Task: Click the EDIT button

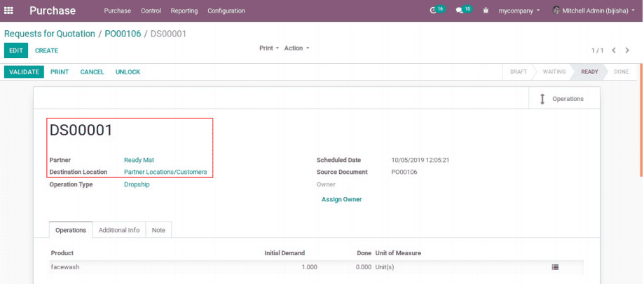Action: (16, 50)
